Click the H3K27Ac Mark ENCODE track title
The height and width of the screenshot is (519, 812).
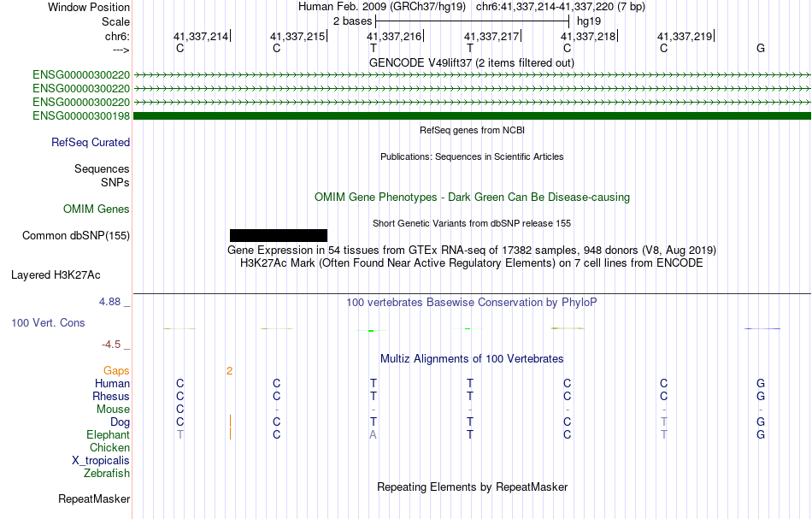(471, 263)
